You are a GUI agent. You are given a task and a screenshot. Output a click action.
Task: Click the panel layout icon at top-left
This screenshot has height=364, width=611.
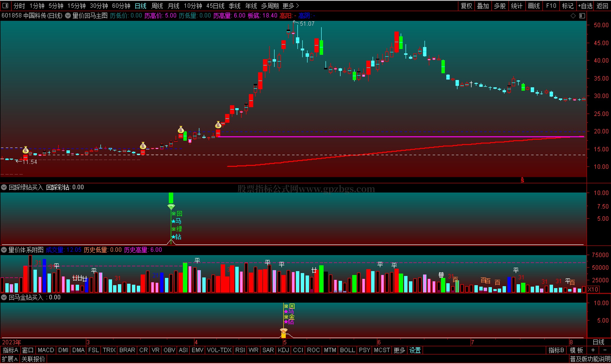pyautogui.click(x=5, y=5)
